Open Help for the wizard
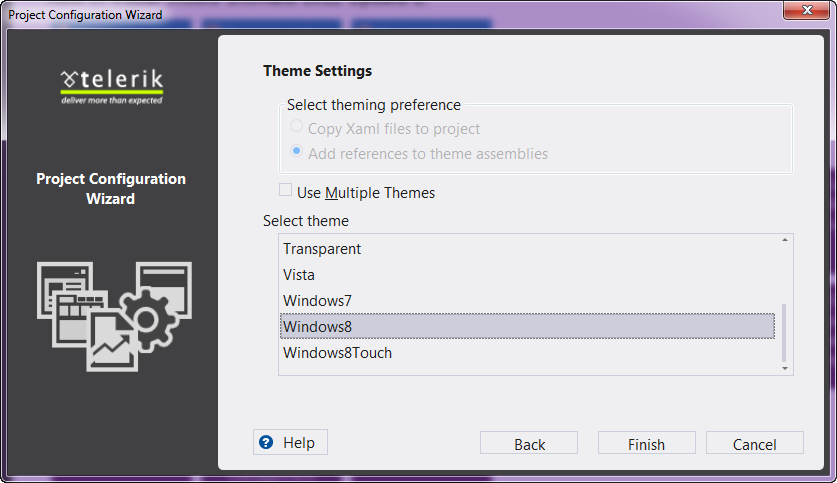837x483 pixels. [x=290, y=443]
